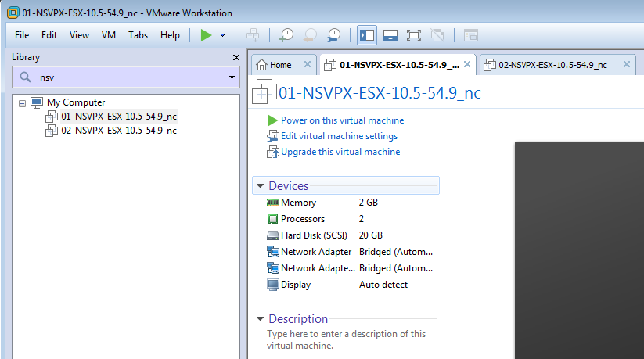The width and height of the screenshot is (644, 359).
Task: Take a snapshot using the clock-plus icon
Action: tap(286, 35)
